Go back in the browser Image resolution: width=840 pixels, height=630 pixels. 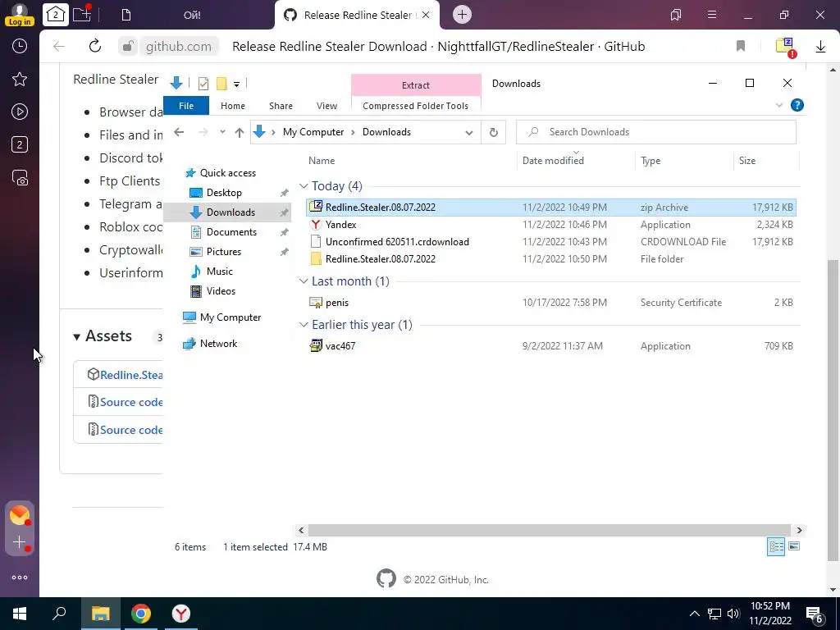coord(59,46)
